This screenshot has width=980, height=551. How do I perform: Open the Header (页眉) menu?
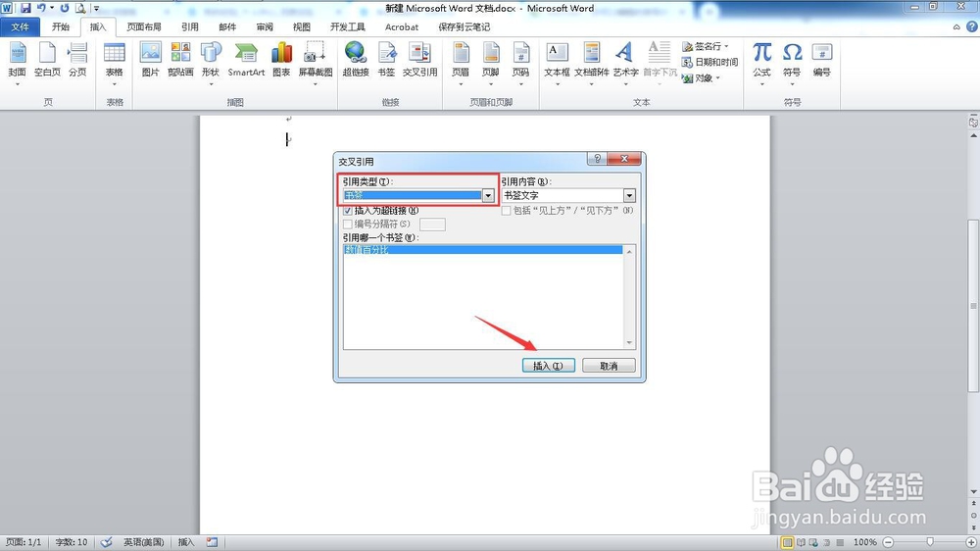pyautogui.click(x=461, y=63)
